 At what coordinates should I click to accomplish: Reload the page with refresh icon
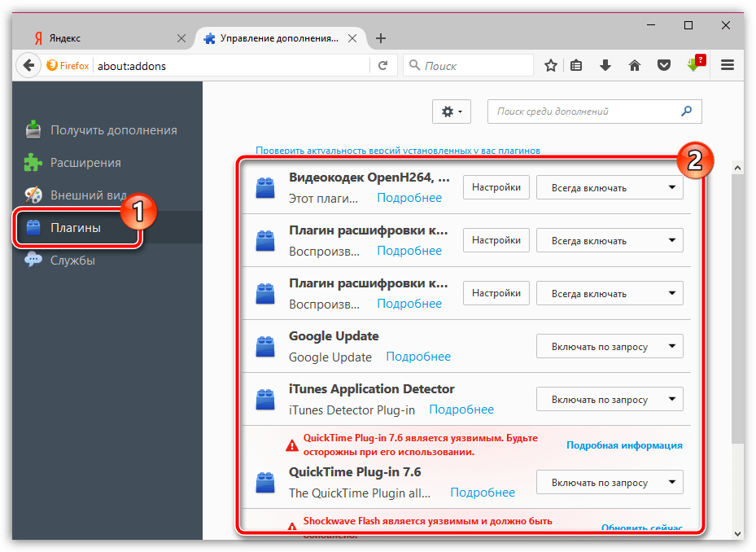point(382,65)
